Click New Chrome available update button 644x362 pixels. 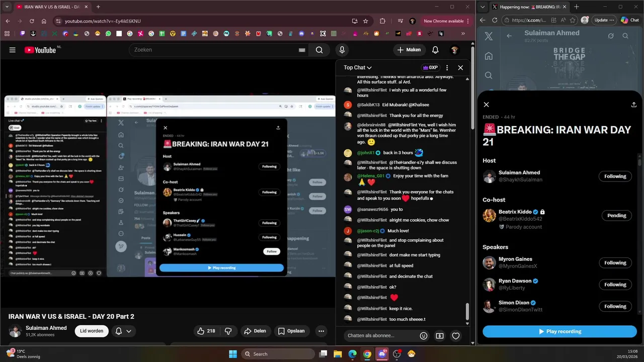pos(446,21)
